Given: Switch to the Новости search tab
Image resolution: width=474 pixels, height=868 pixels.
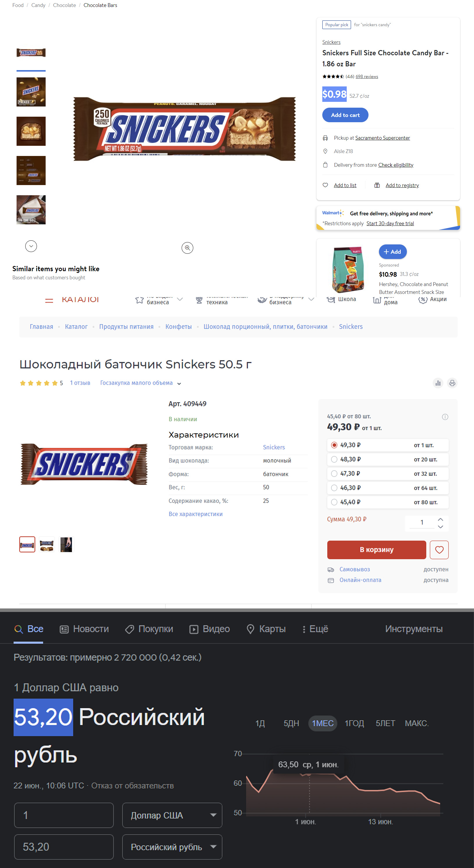Looking at the screenshot, I should coord(84,629).
